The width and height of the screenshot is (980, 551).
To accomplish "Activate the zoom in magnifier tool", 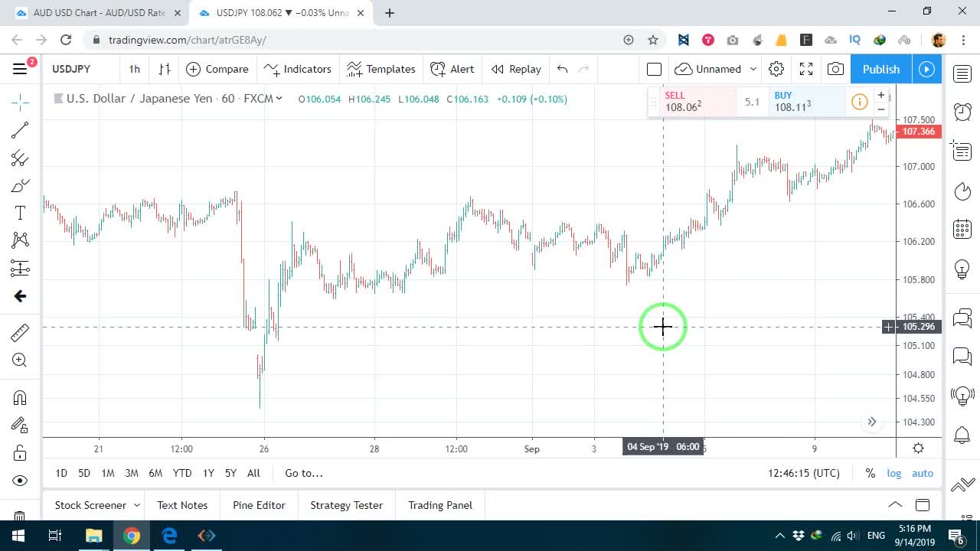I will click(x=20, y=360).
